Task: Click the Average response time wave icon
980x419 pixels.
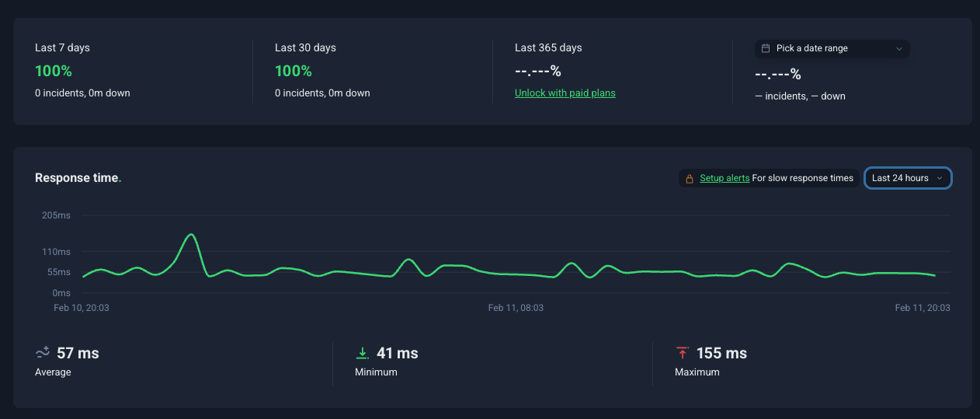Action: pos(43,353)
